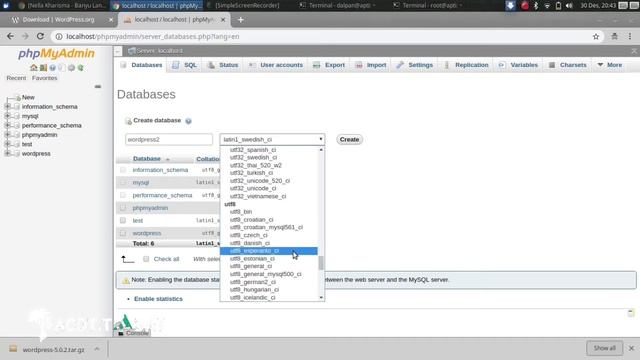This screenshot has width=640, height=360.
Task: Tick the test database row checkbox
Action: (123, 220)
